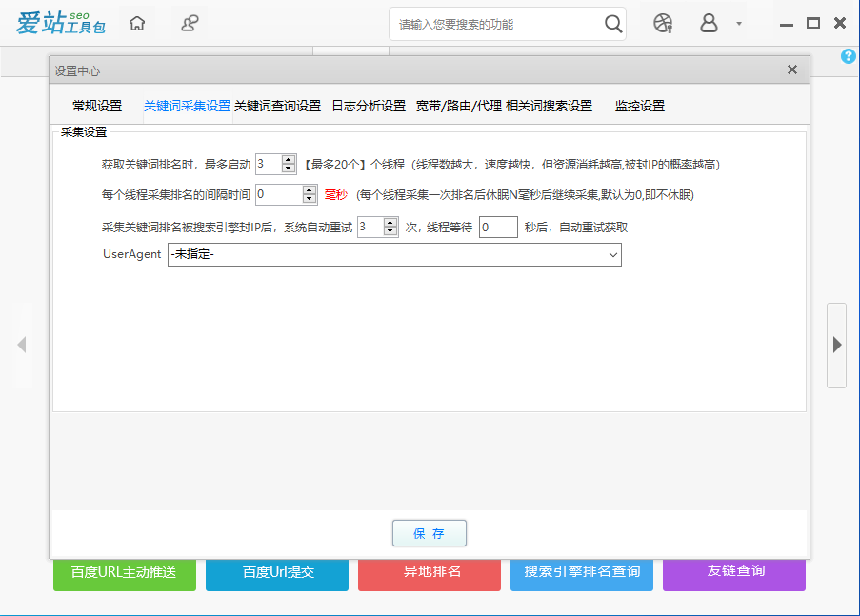Close the 设置中心 dialog
Screen dimensions: 860x616
click(x=792, y=70)
